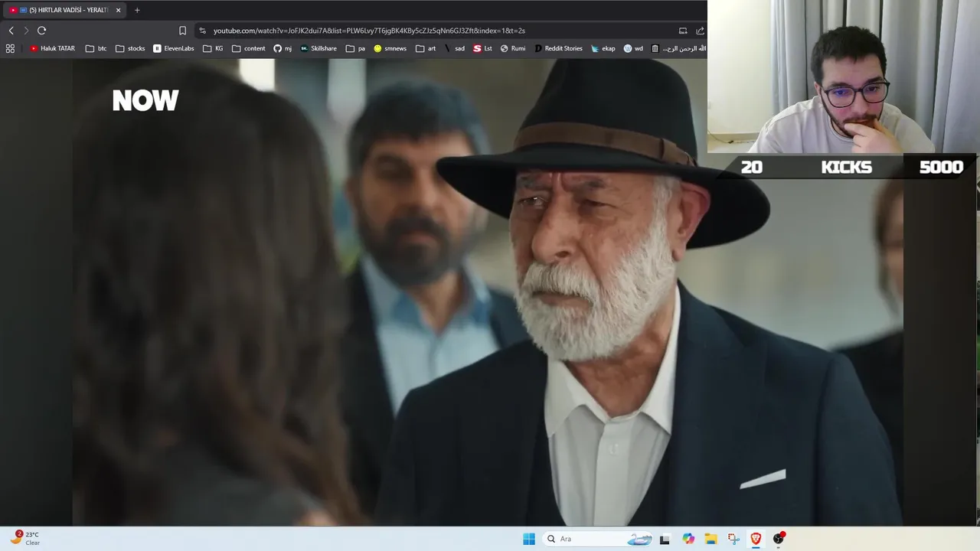Open the Haluk TATAR bookmark
980x551 pixels.
click(x=52, y=48)
